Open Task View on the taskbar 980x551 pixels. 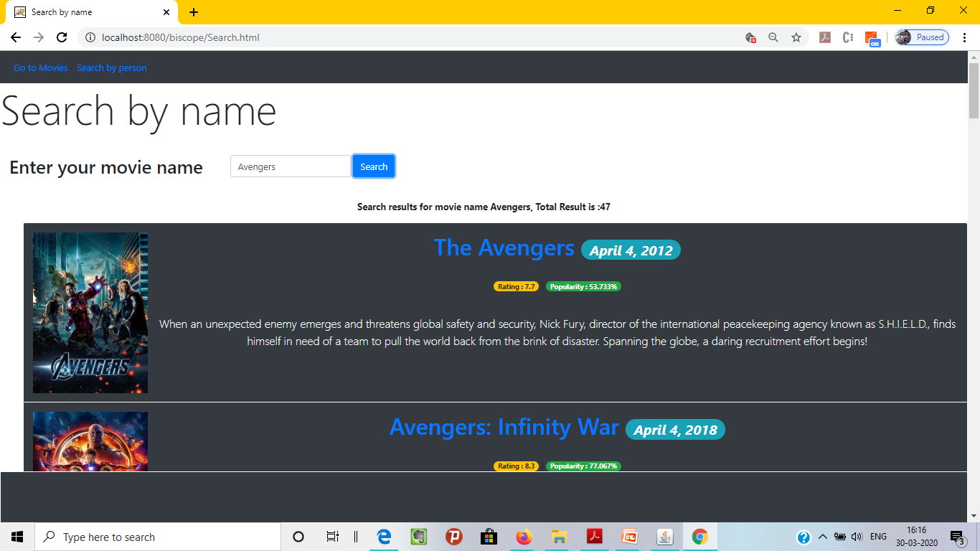coord(332,537)
